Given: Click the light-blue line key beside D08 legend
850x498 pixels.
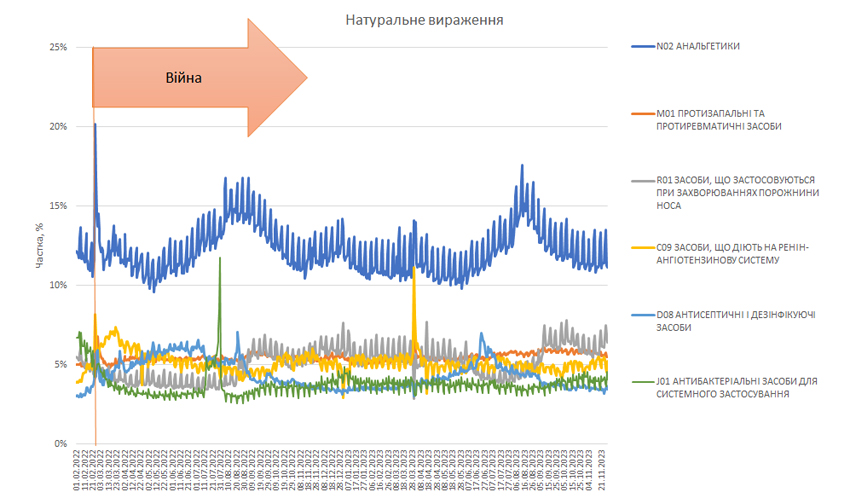Looking at the screenshot, I should 643,315.
